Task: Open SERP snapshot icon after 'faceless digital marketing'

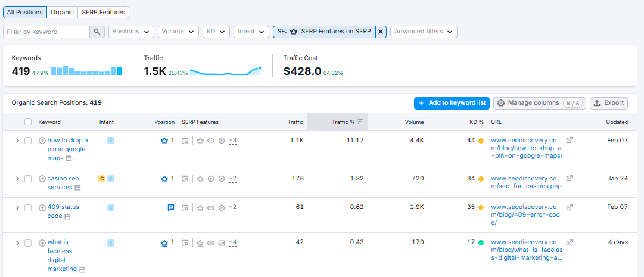Action: click(82, 270)
